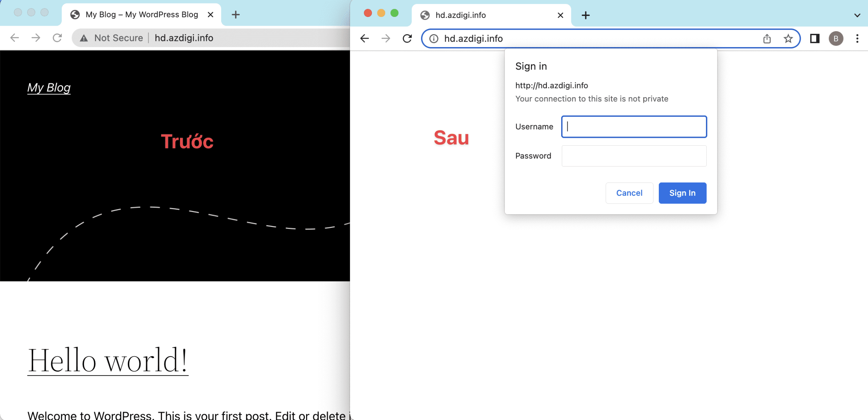The width and height of the screenshot is (868, 420).
Task: Click the reload icon in the right window
Action: (407, 38)
